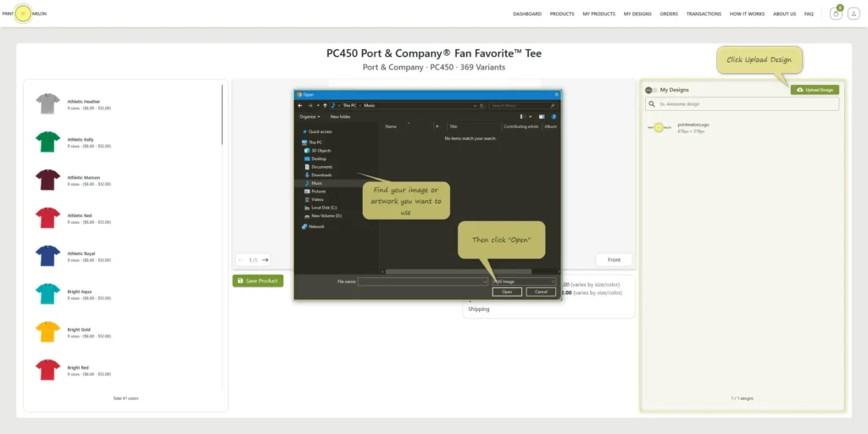This screenshot has width=868, height=434.
Task: Click the refresh icon in address bar
Action: (x=482, y=105)
